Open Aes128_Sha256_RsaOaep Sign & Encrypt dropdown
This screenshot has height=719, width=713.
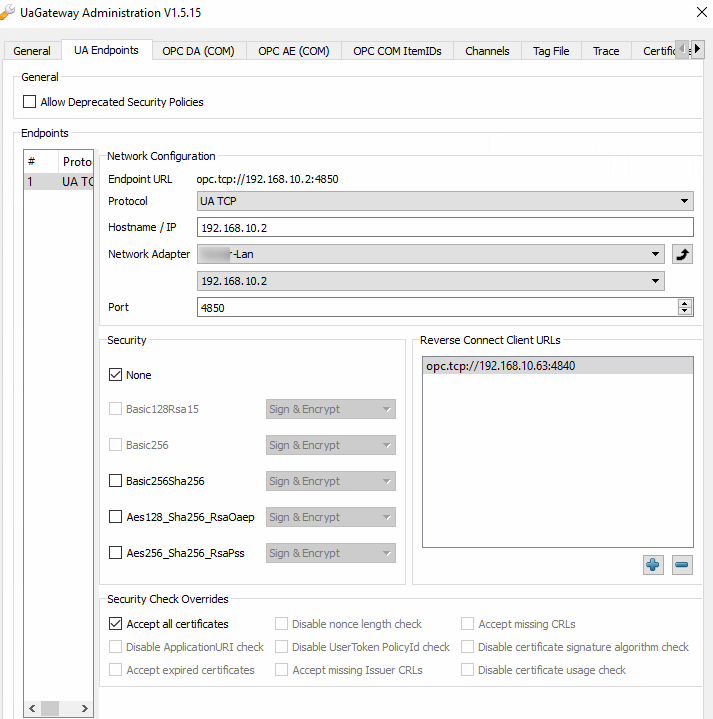pos(331,517)
